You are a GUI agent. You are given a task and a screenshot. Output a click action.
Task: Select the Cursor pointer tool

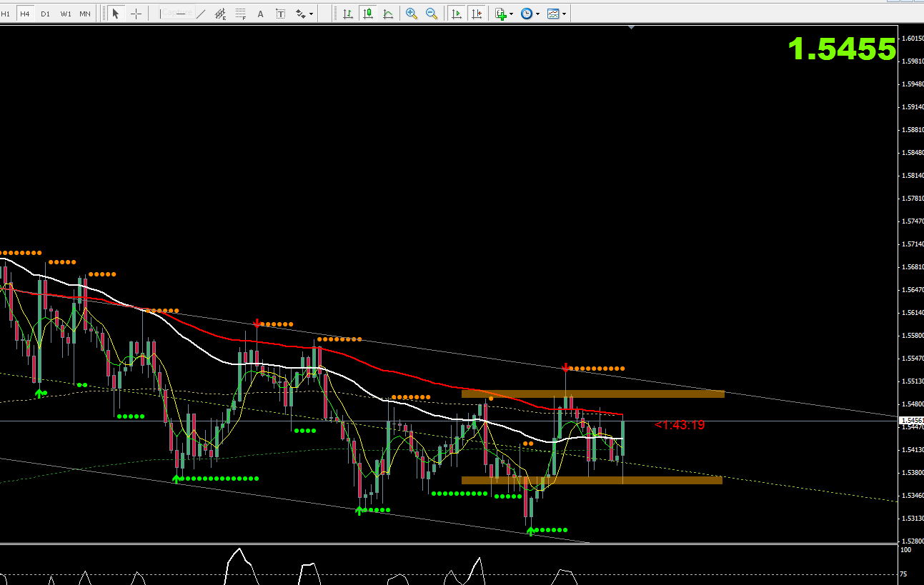pos(116,14)
